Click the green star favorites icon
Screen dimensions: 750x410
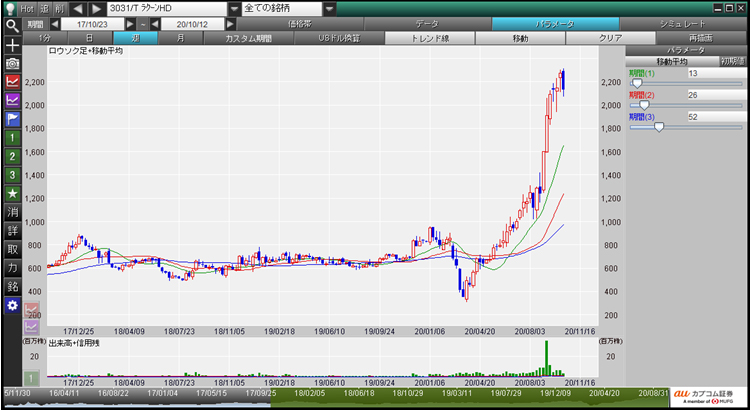[x=12, y=194]
